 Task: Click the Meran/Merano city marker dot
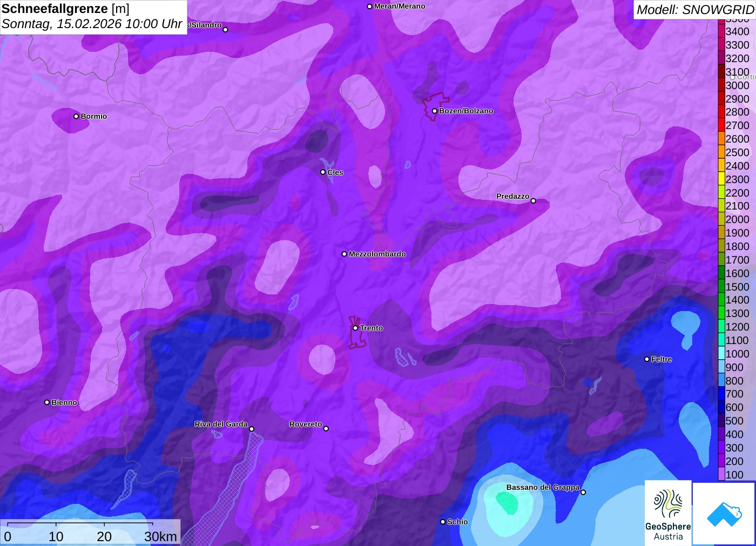[x=369, y=6]
